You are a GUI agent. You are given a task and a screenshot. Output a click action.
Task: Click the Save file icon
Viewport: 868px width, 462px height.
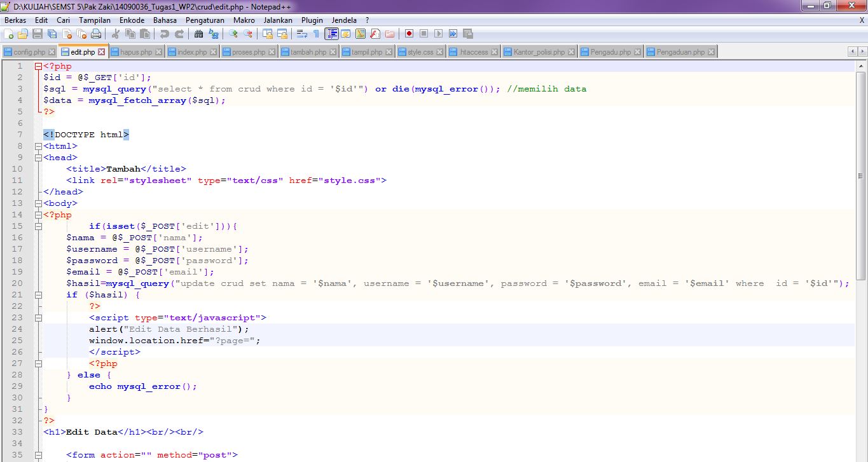[38, 34]
